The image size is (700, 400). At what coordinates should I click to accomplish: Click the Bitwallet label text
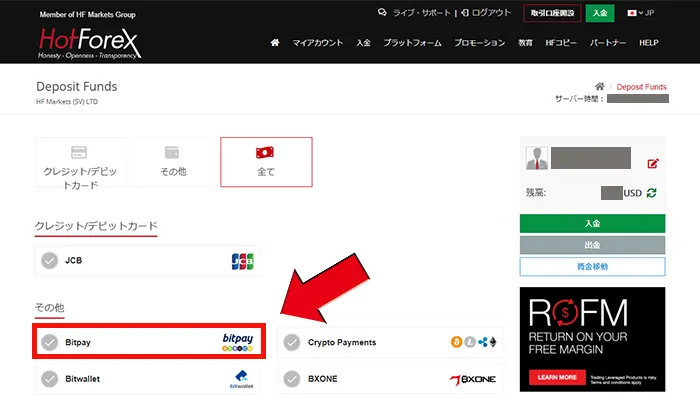[x=83, y=379]
